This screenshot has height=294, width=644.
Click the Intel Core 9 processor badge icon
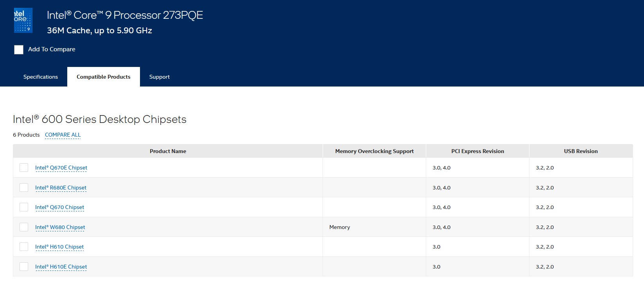(x=23, y=20)
